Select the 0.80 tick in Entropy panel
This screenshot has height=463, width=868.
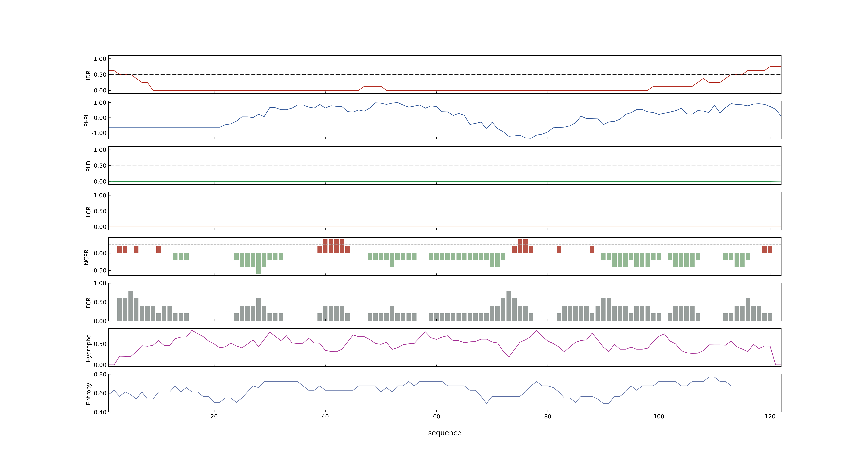click(x=100, y=374)
